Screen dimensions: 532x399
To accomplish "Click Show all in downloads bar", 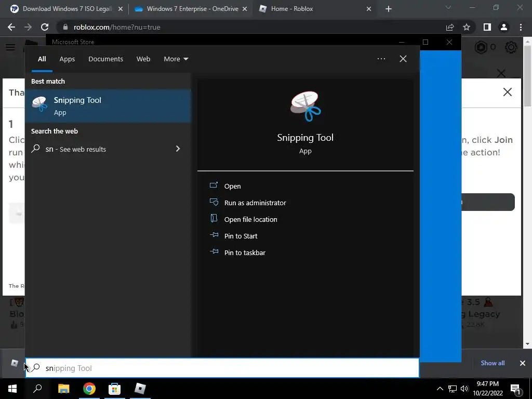I will click(493, 363).
